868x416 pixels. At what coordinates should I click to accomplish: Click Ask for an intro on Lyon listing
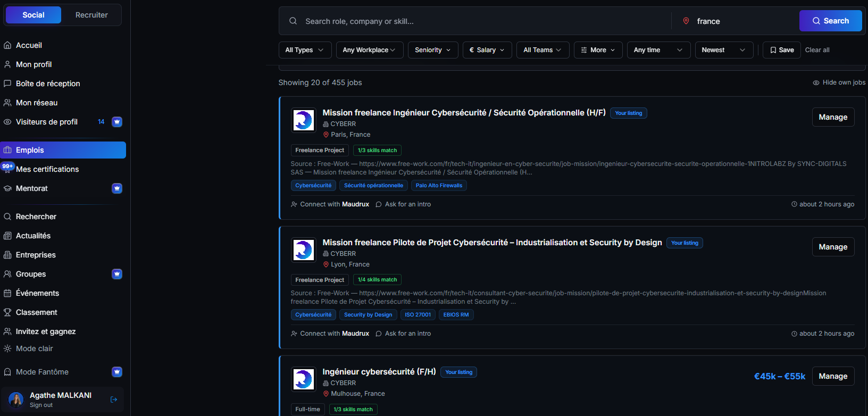[x=403, y=334]
